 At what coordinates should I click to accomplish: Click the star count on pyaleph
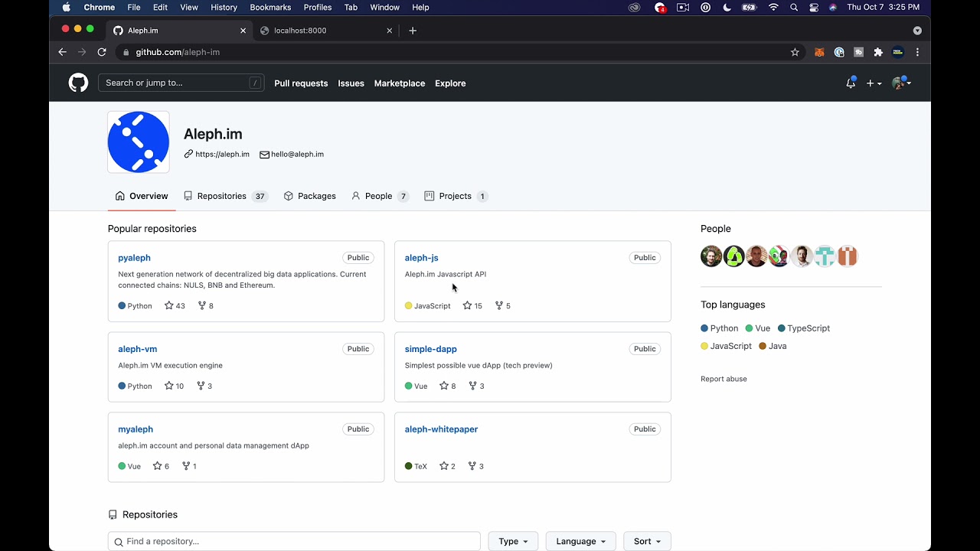[175, 306]
